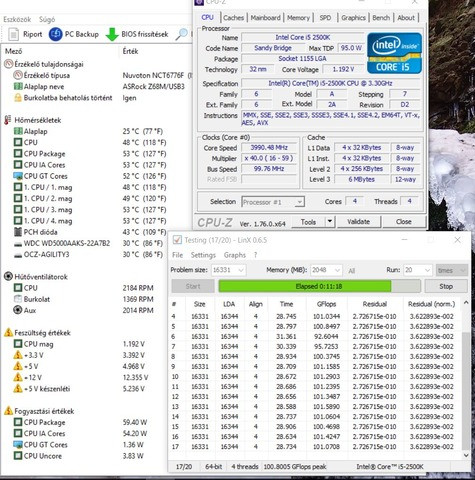Image resolution: width=475 pixels, height=480 pixels.
Task: Open the Settings menu in LinX
Action: point(203,255)
